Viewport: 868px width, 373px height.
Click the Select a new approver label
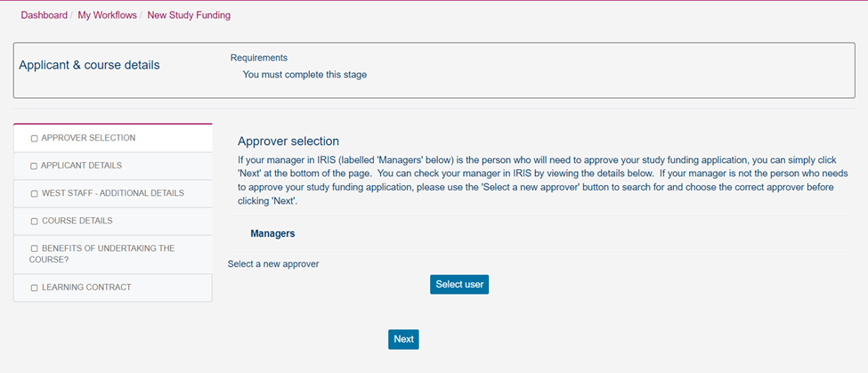[273, 264]
